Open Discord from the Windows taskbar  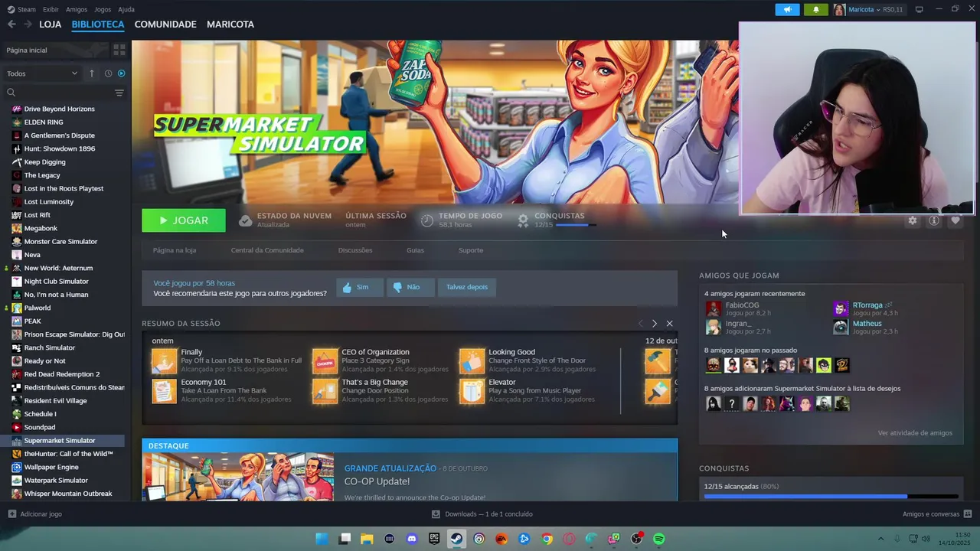coord(412,539)
